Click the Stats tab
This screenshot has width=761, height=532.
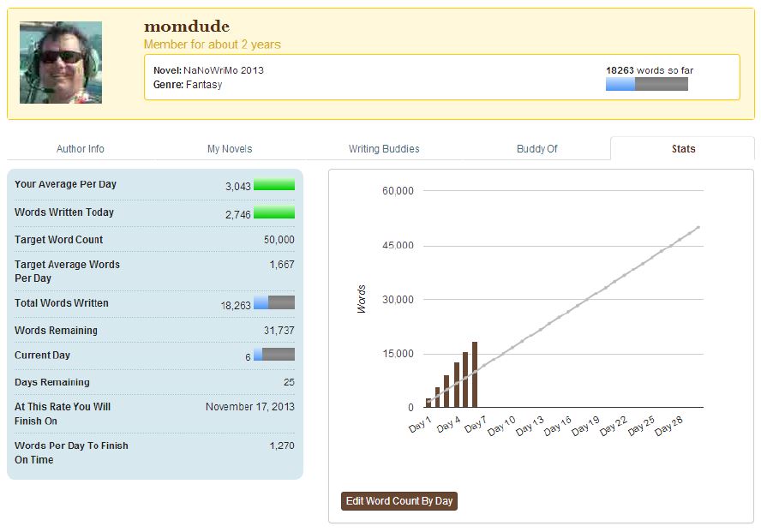pos(683,149)
